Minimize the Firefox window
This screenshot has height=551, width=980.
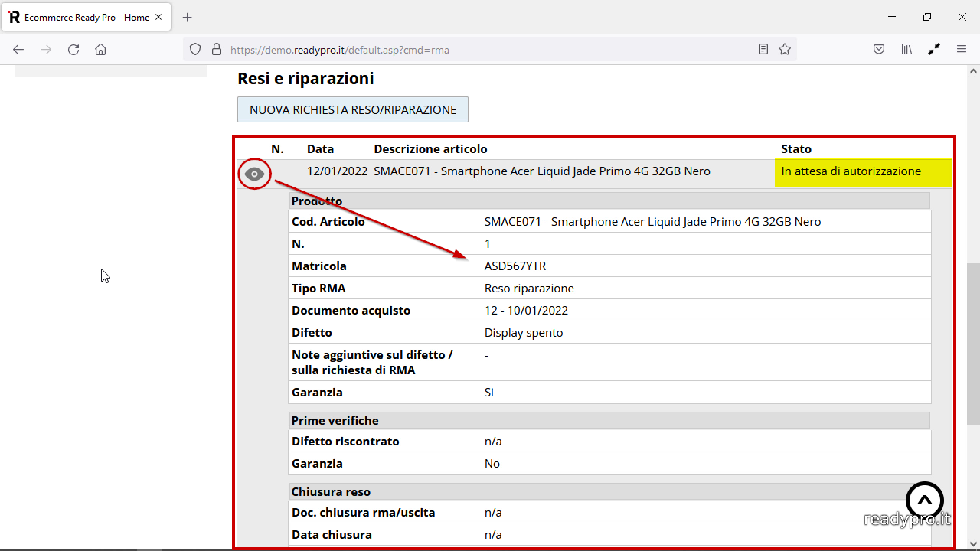coord(892,17)
